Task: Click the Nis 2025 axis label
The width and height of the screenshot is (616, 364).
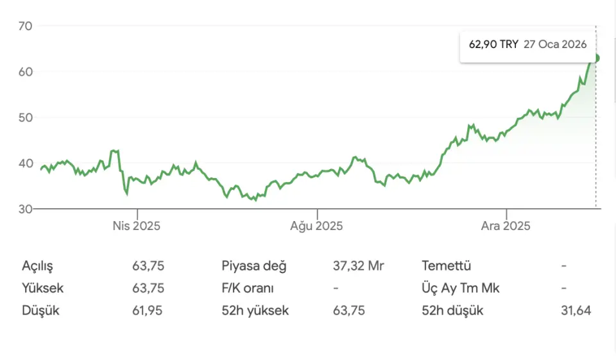Action: point(137,226)
